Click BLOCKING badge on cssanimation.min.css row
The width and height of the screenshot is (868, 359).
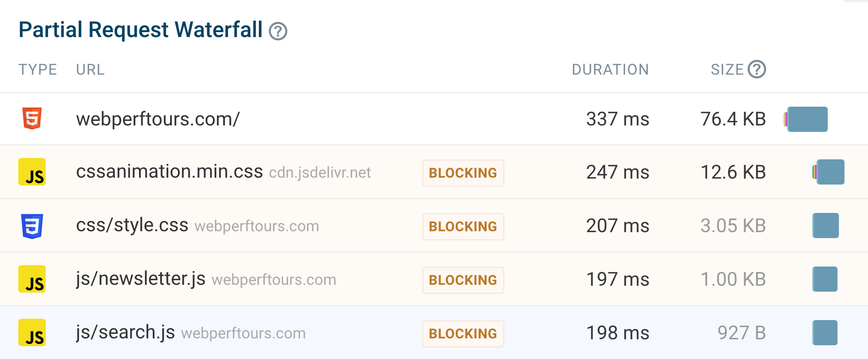tap(463, 173)
